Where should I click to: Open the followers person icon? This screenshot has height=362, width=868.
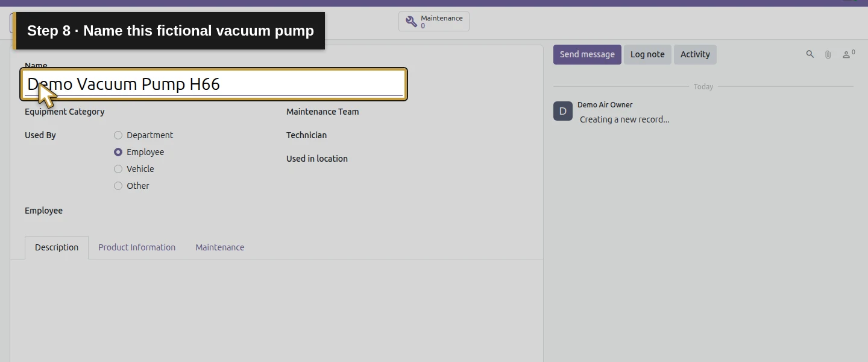848,54
